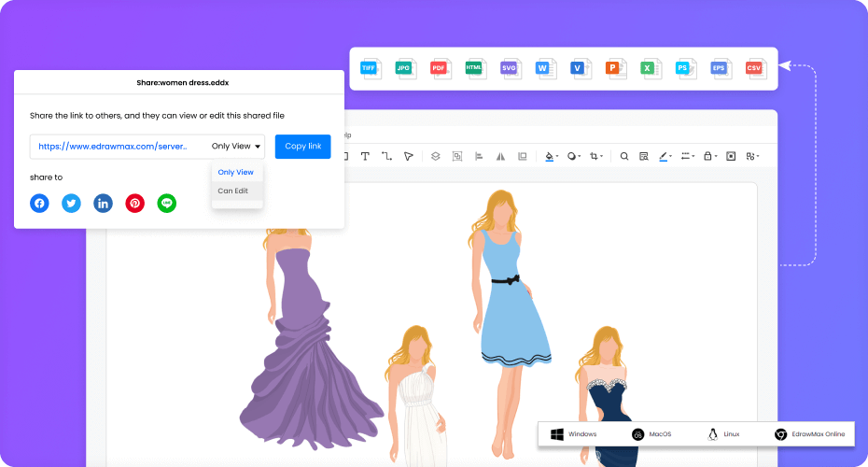Click the fit-to-page focus icon
Viewport: 868px width, 467px height.
731,156
